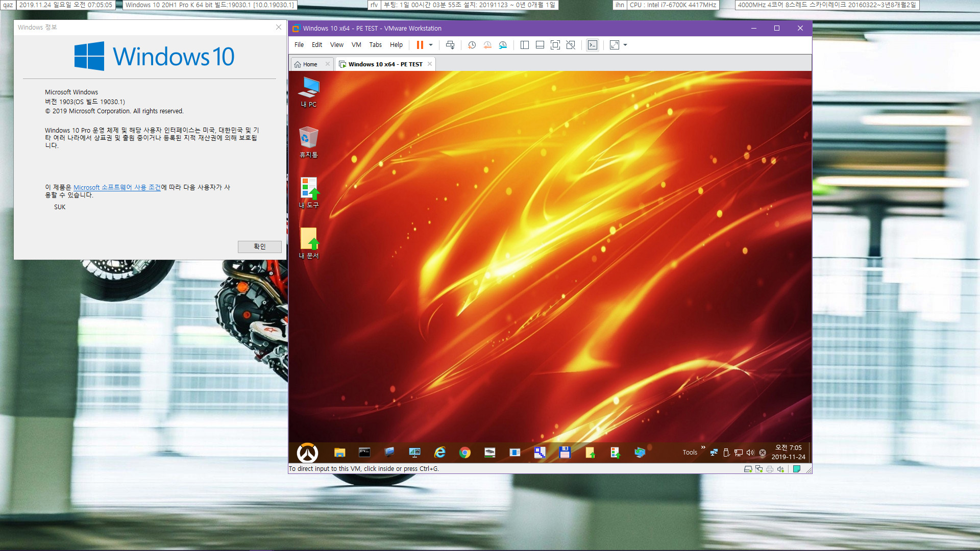The image size is (980, 551).
Task: Send Ctrl+Alt+Del to the virtual machine
Action: 450,45
